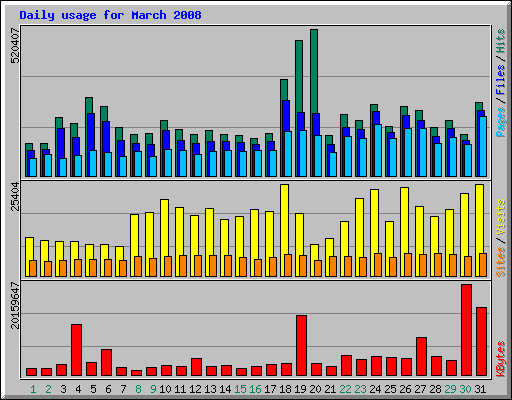Click the red KBytes bar for day 19

[x=301, y=346]
